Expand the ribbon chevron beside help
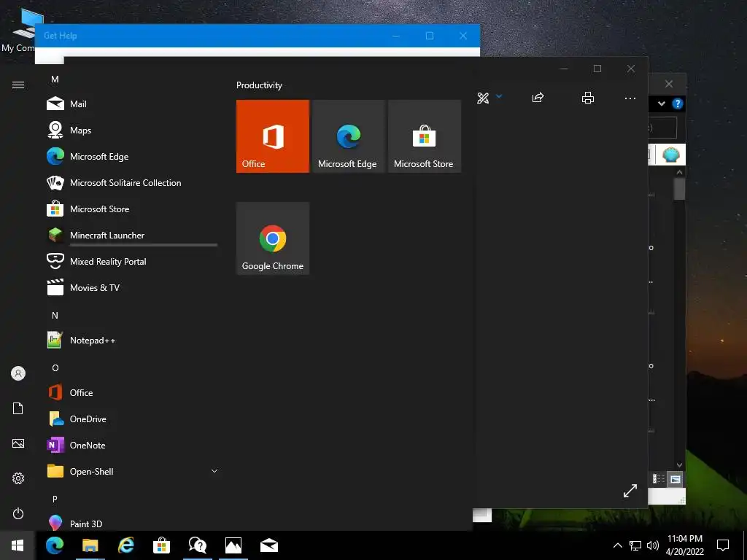This screenshot has height=560, width=747. [661, 104]
